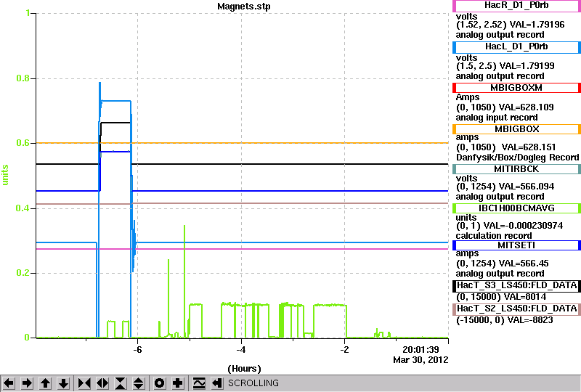Click the 0.6 tick label on y-axis

point(23,144)
